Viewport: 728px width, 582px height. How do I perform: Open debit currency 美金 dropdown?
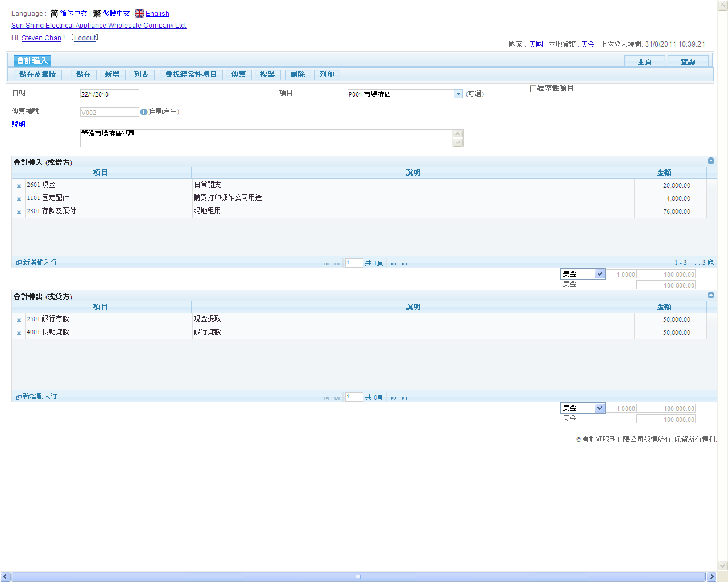coord(599,274)
